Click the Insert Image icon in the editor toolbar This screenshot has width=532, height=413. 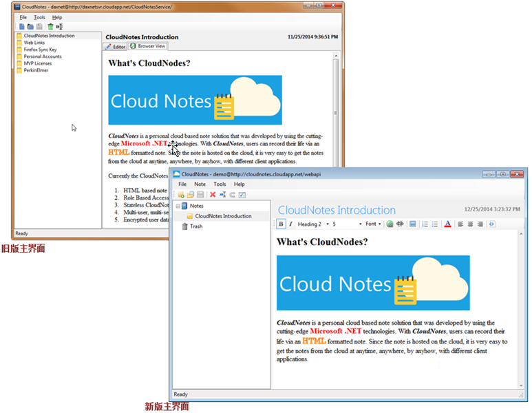pos(412,224)
